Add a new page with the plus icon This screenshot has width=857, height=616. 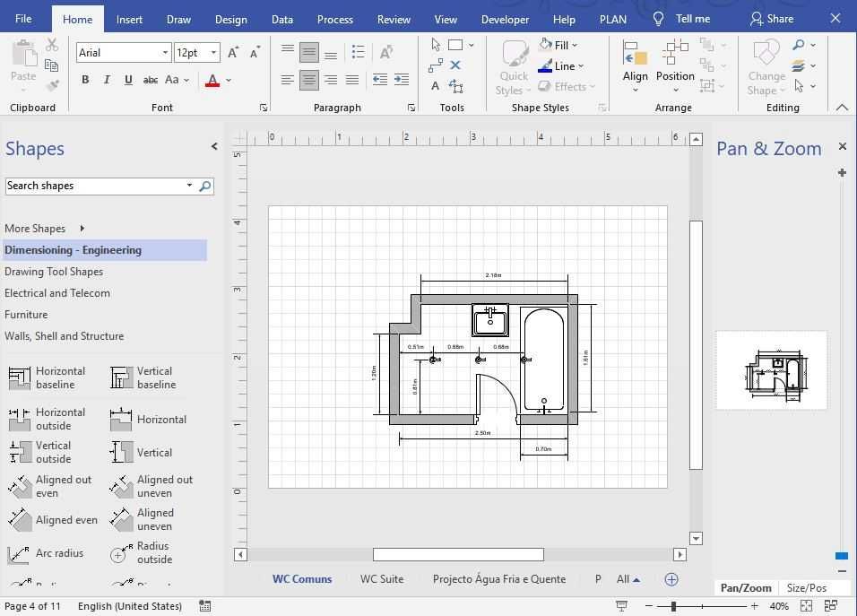671,579
